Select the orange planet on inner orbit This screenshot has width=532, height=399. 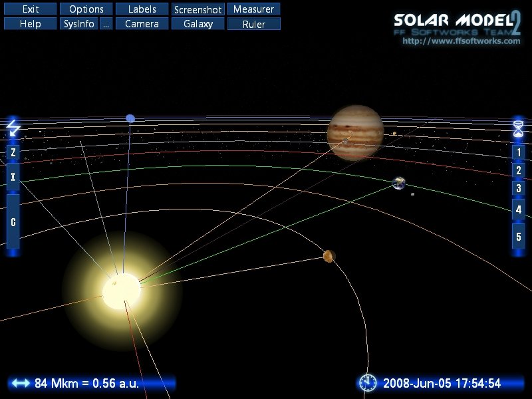(329, 256)
